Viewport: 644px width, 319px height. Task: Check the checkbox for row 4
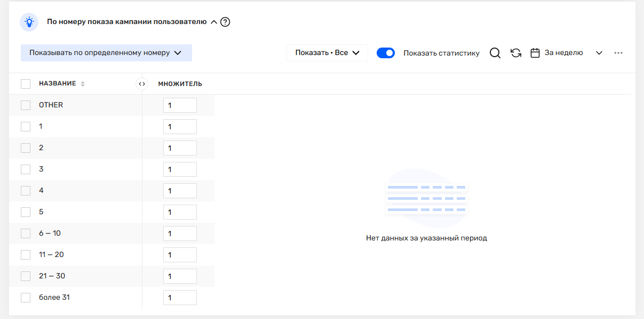26,191
